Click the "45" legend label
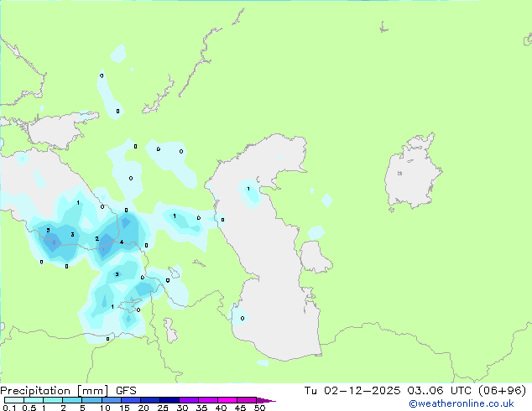The image size is (532, 411). click(240, 408)
